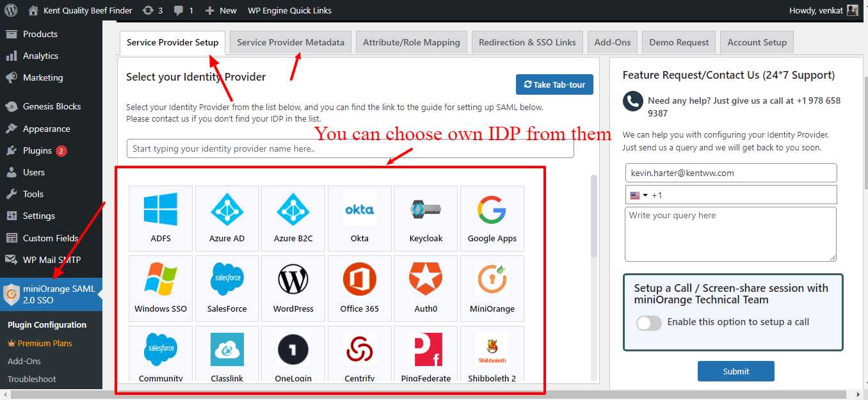Choose the SalesForce provider tile
The height and width of the screenshot is (400, 868).
[227, 288]
